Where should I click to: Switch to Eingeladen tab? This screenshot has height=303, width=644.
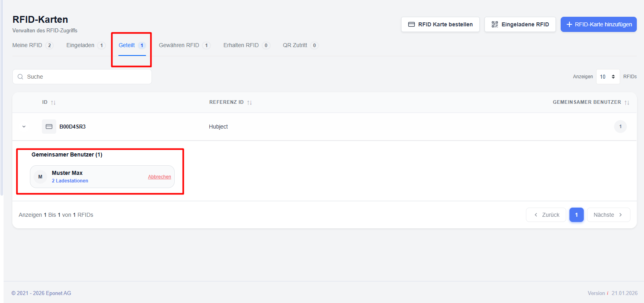point(86,45)
